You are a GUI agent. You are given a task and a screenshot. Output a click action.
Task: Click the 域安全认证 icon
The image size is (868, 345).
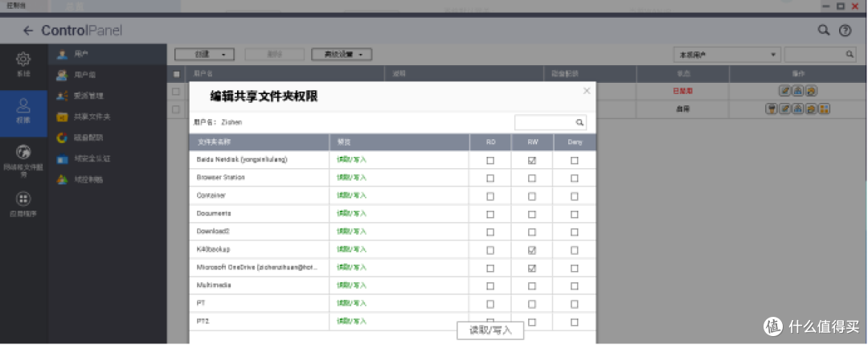tap(63, 159)
